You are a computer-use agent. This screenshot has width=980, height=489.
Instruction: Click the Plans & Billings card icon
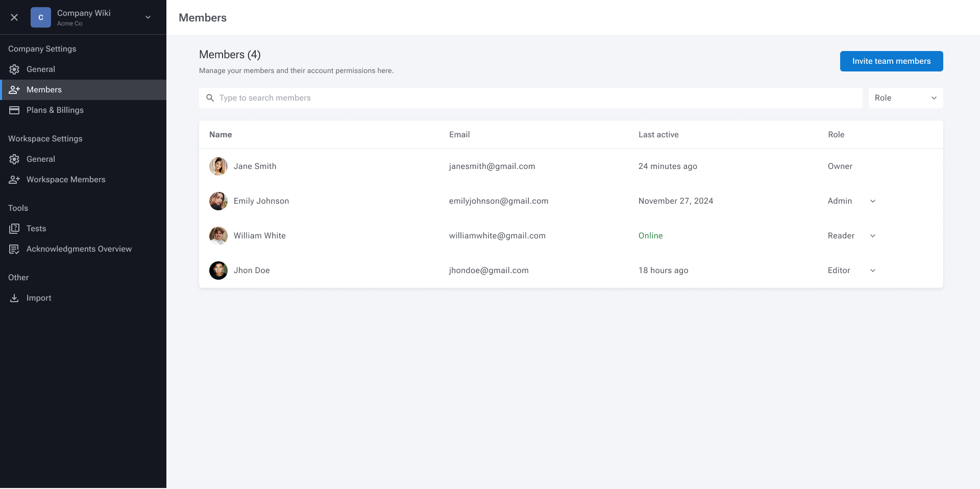click(x=14, y=110)
